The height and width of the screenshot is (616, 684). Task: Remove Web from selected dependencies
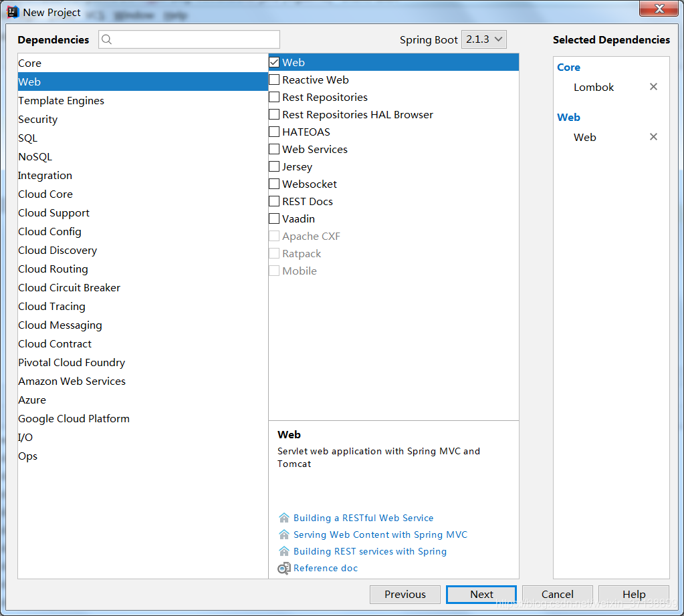pos(653,137)
